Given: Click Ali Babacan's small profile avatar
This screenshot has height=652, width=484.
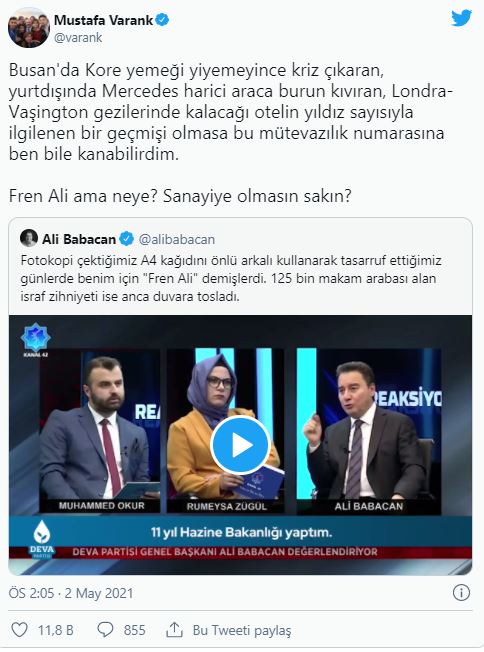Looking at the screenshot, I should tap(29, 238).
